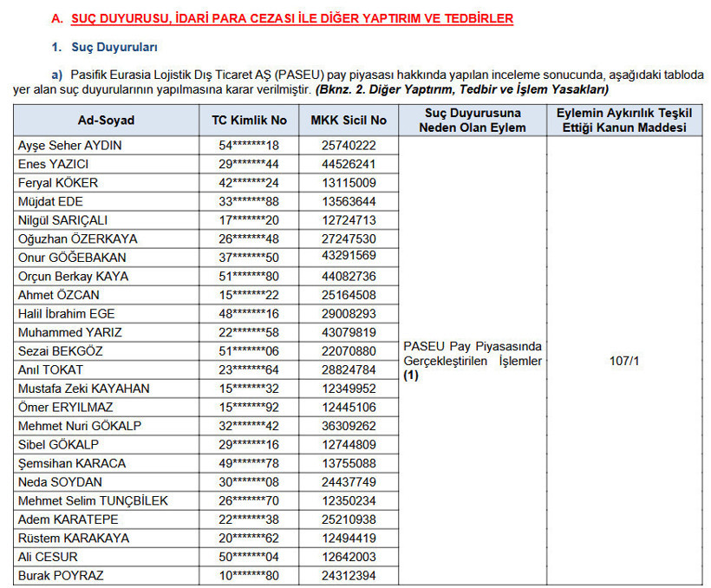
Task: Click the italic '(Bknz. 2. Diğer Yaptırım...)' reference
Action: click(462, 89)
